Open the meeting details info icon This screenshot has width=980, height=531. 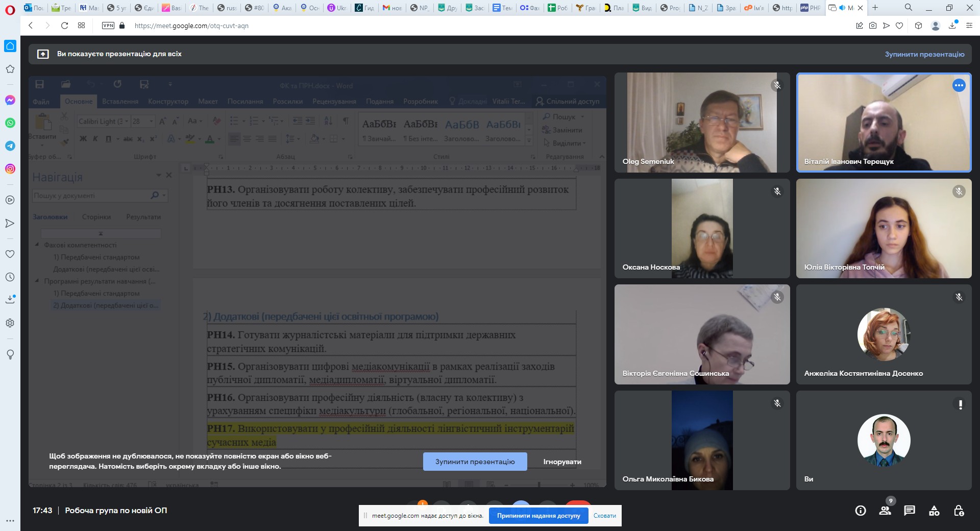[861, 511]
